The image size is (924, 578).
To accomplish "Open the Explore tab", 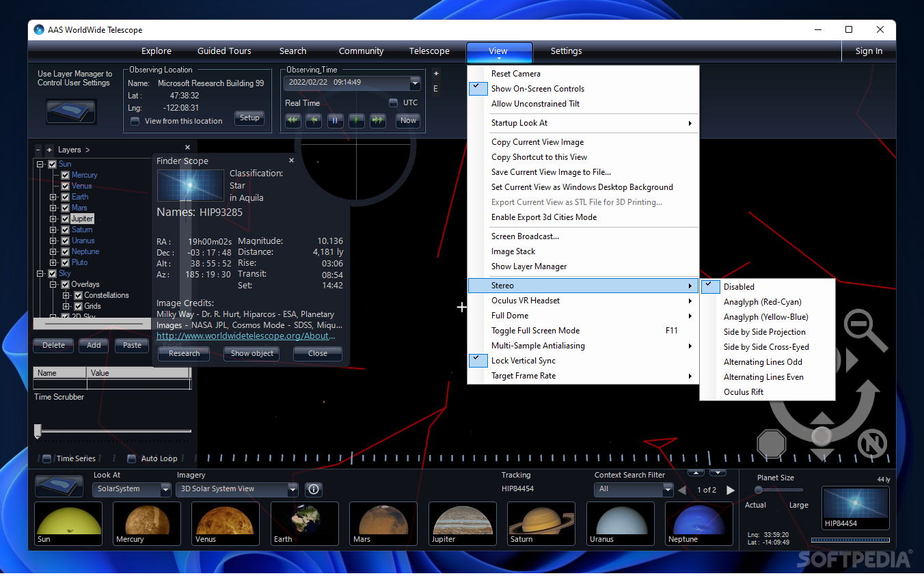I will click(157, 51).
